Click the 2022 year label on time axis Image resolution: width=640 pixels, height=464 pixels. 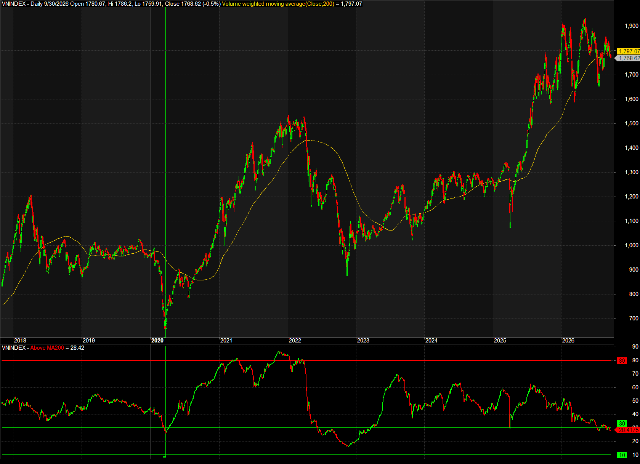[x=295, y=340]
